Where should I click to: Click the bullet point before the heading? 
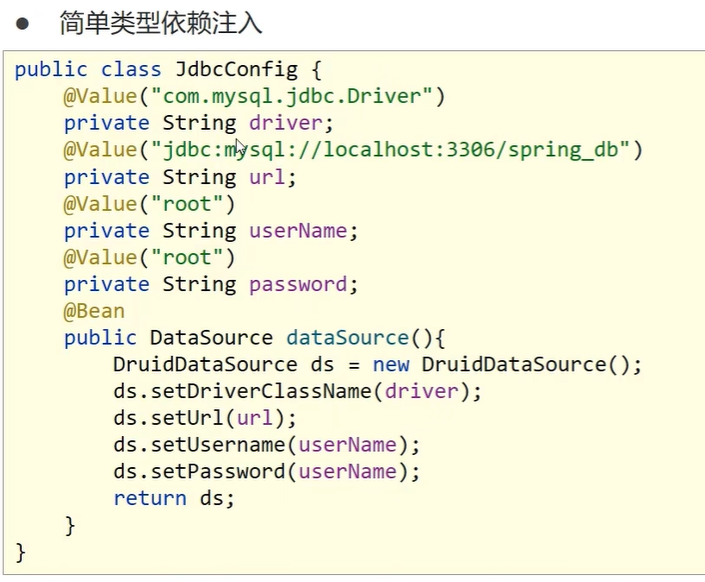(22, 23)
